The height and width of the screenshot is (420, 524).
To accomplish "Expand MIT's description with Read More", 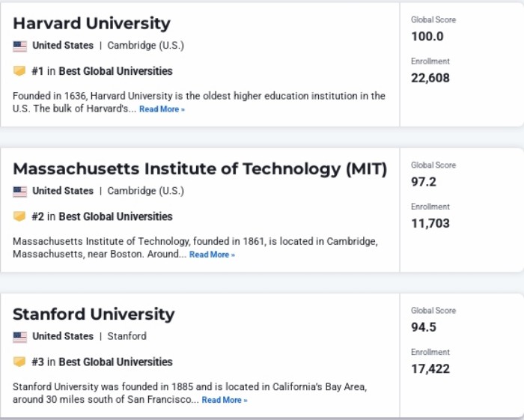I will 212,255.
